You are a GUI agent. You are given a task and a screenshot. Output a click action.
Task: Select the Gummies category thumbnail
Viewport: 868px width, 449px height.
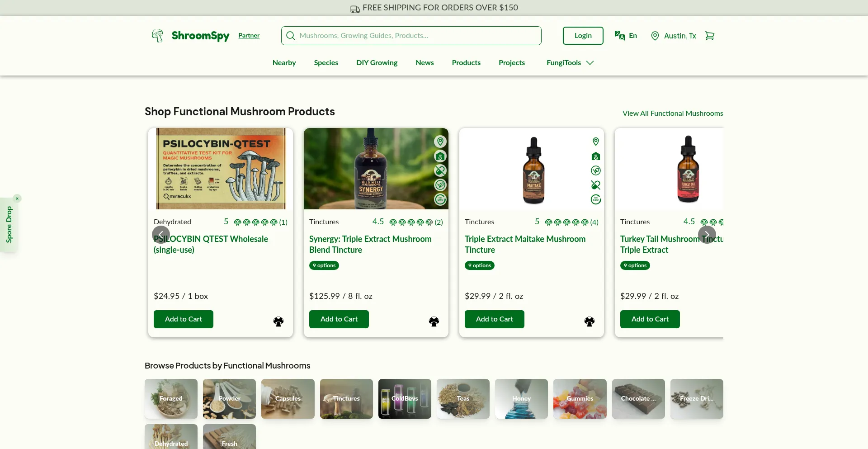click(580, 398)
